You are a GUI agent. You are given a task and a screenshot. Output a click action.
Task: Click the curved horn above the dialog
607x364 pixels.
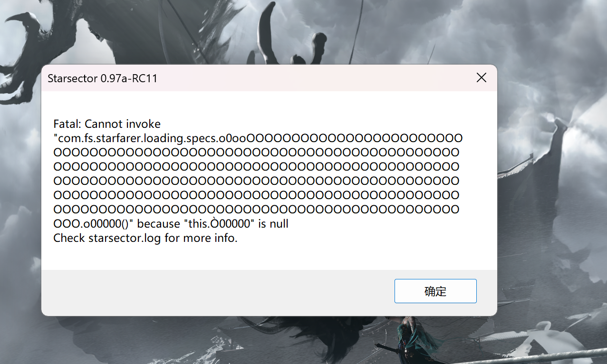267,33
